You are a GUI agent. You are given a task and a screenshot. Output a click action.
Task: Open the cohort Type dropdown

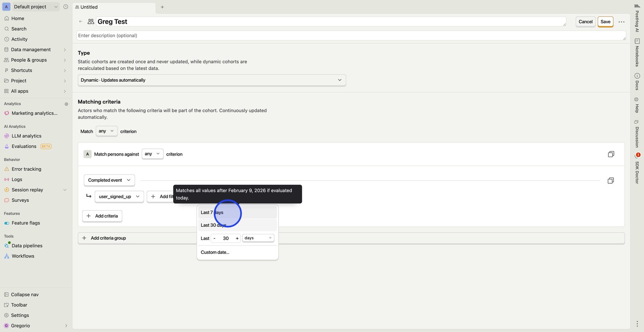(211, 80)
